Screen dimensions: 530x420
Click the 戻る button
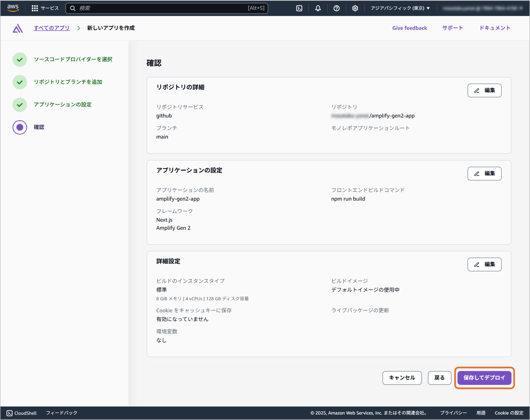439,378
